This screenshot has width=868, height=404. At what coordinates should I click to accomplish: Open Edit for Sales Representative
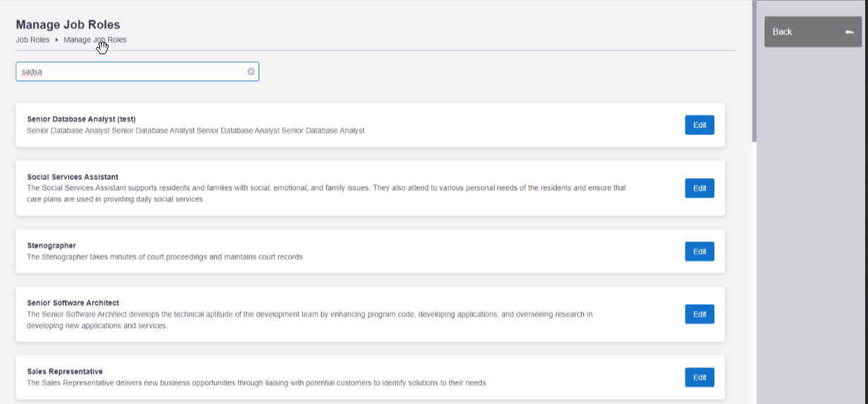click(699, 377)
